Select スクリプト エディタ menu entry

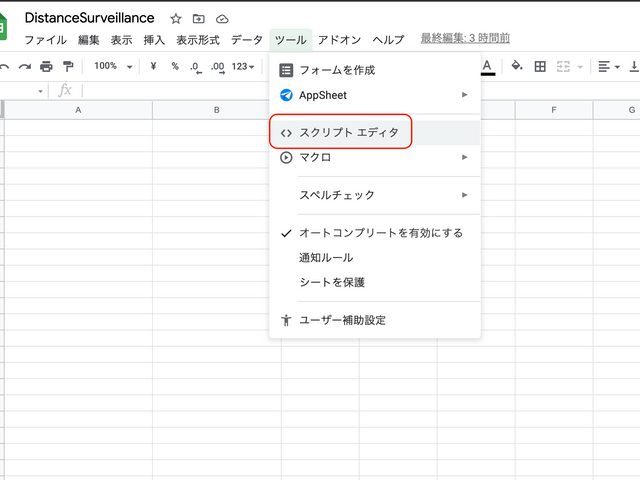point(348,132)
